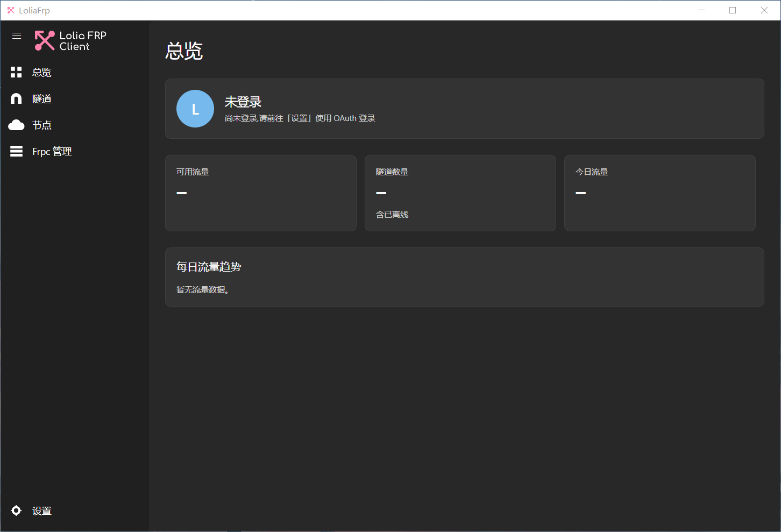
Task: Click the LoliaFrp title bar app icon
Action: [11, 10]
